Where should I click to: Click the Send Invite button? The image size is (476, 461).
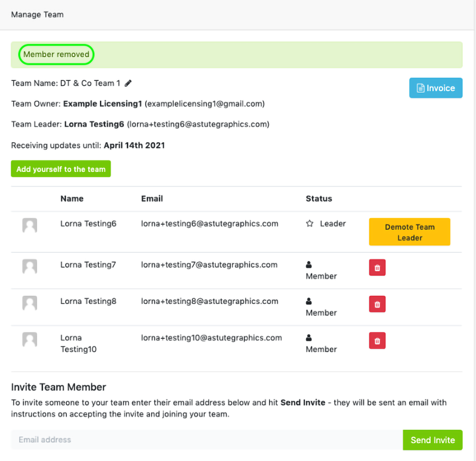coord(432,440)
